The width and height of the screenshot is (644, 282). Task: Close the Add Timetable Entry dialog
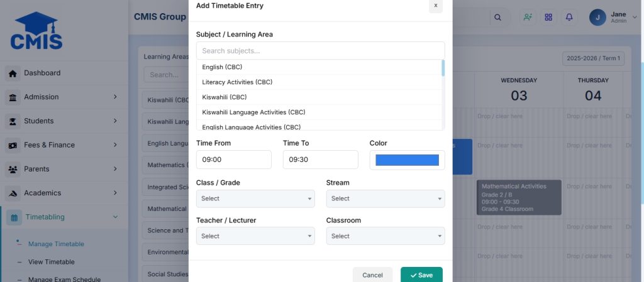(x=436, y=6)
